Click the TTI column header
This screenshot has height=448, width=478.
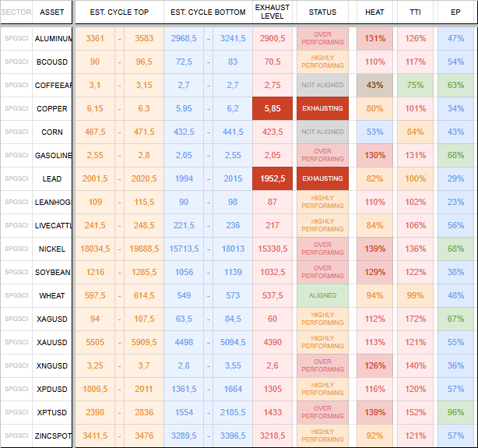[x=415, y=12]
